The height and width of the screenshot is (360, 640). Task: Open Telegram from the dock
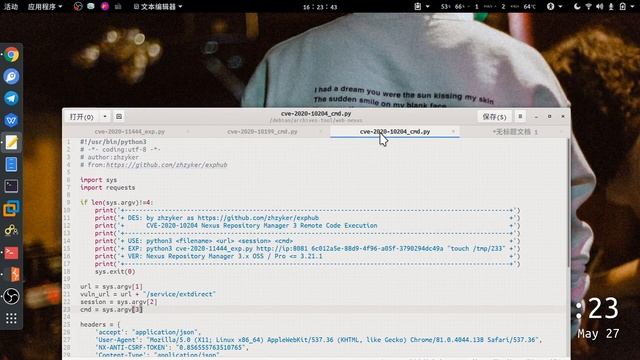coord(11,98)
